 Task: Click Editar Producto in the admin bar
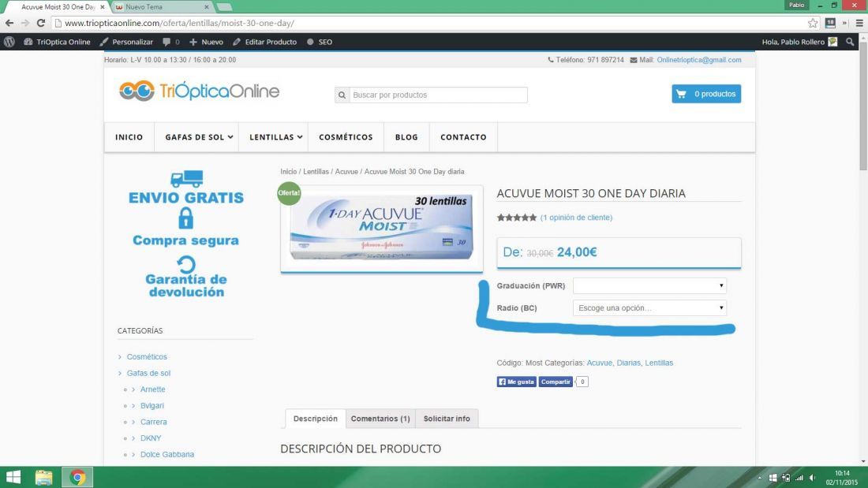[x=264, y=42]
